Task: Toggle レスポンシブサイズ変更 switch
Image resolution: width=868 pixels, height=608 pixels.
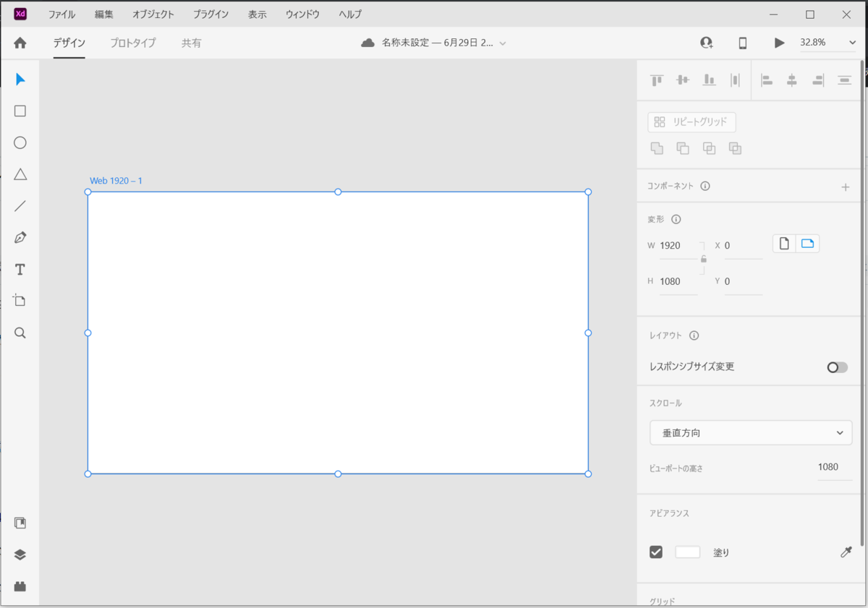Action: point(837,367)
